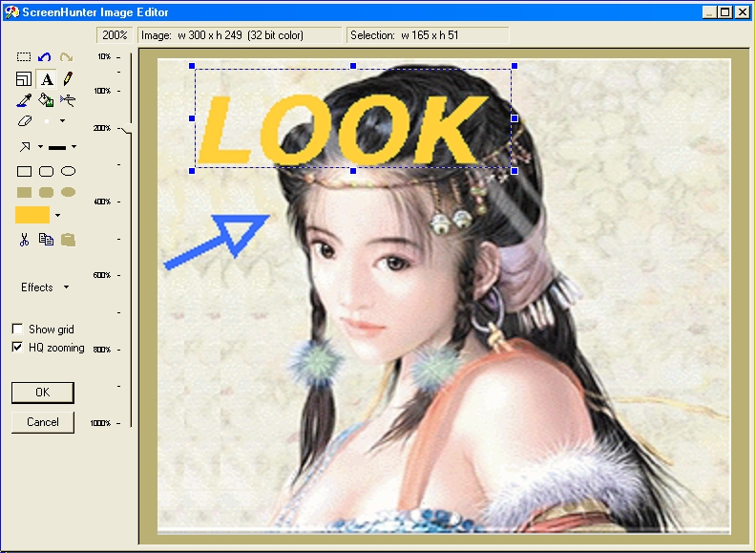Image resolution: width=756 pixels, height=553 pixels.
Task: Enable the Show grid checkbox
Action: [17, 330]
